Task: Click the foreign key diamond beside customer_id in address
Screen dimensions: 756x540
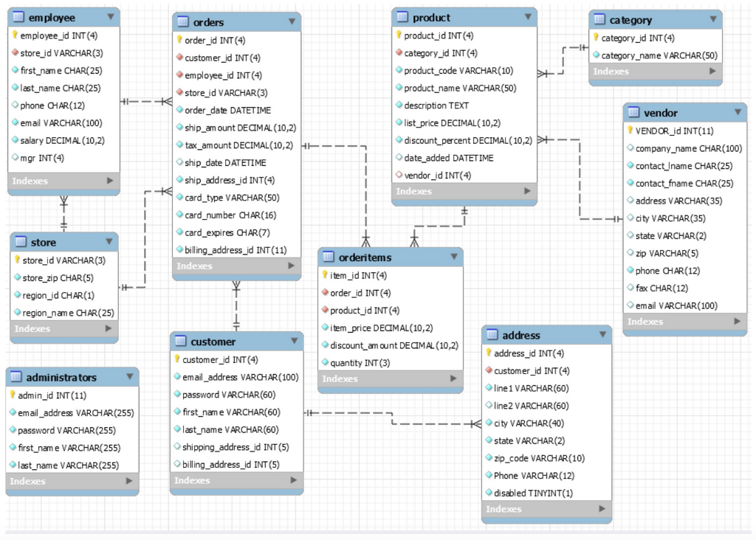Action: tap(490, 370)
